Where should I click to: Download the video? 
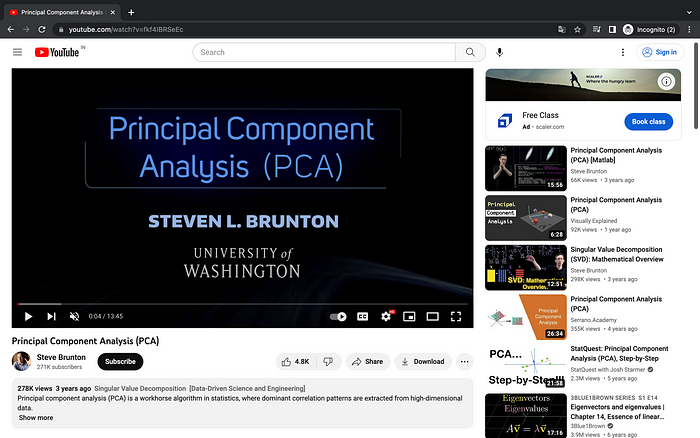point(423,362)
